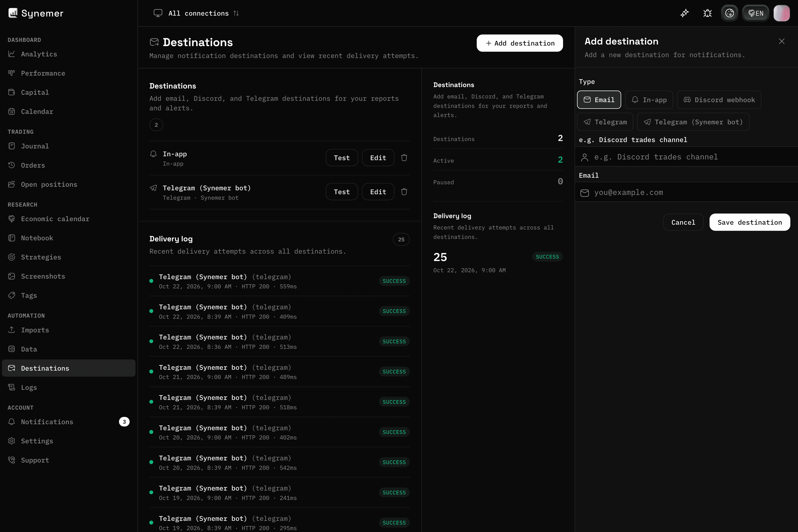Open the user avatar thumbnail

782,13
